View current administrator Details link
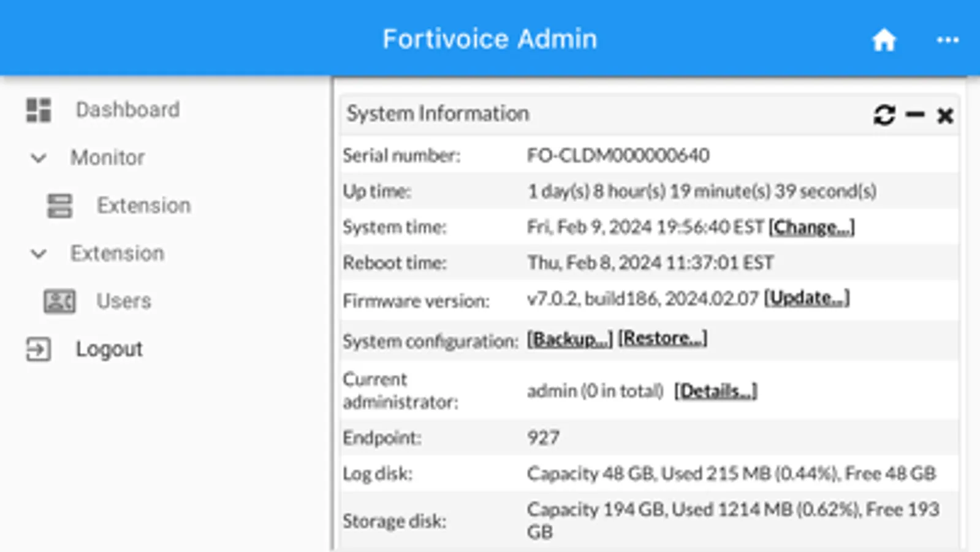Image resolution: width=980 pixels, height=552 pixels. click(715, 391)
